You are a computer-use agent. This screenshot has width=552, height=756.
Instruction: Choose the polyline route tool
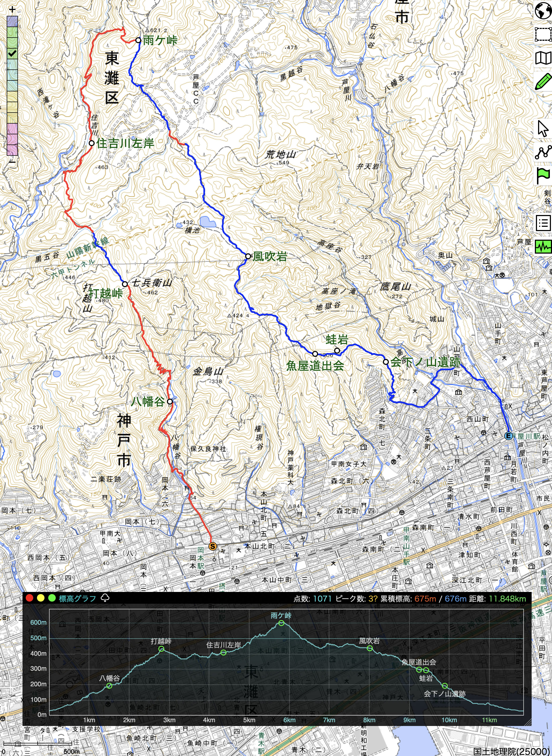543,152
